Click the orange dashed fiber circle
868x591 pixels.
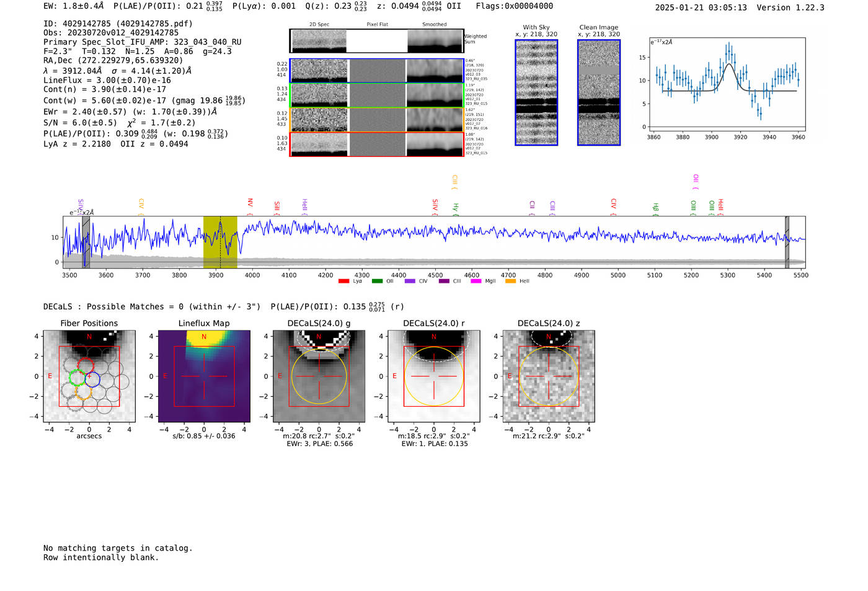click(84, 391)
